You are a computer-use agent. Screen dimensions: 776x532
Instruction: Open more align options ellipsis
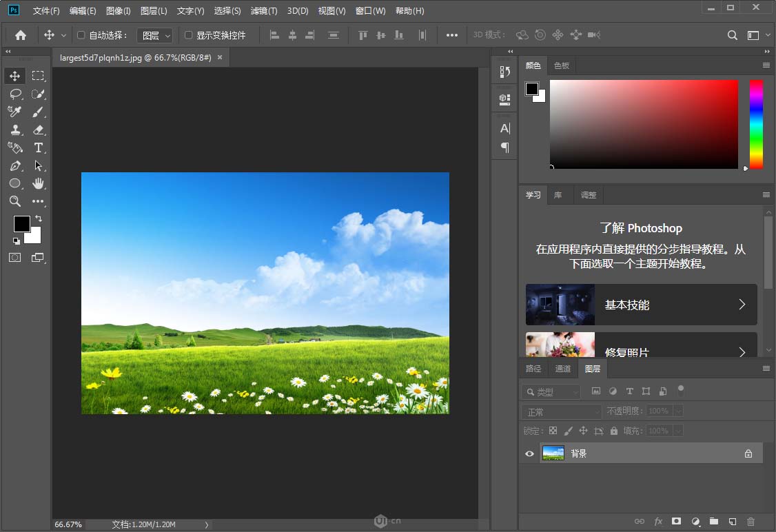(452, 35)
